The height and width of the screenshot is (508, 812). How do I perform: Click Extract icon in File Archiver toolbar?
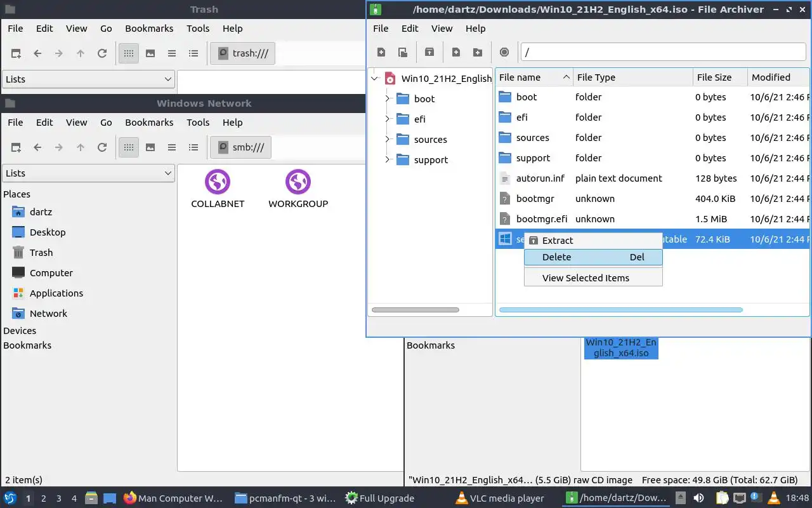pyautogui.click(x=429, y=53)
